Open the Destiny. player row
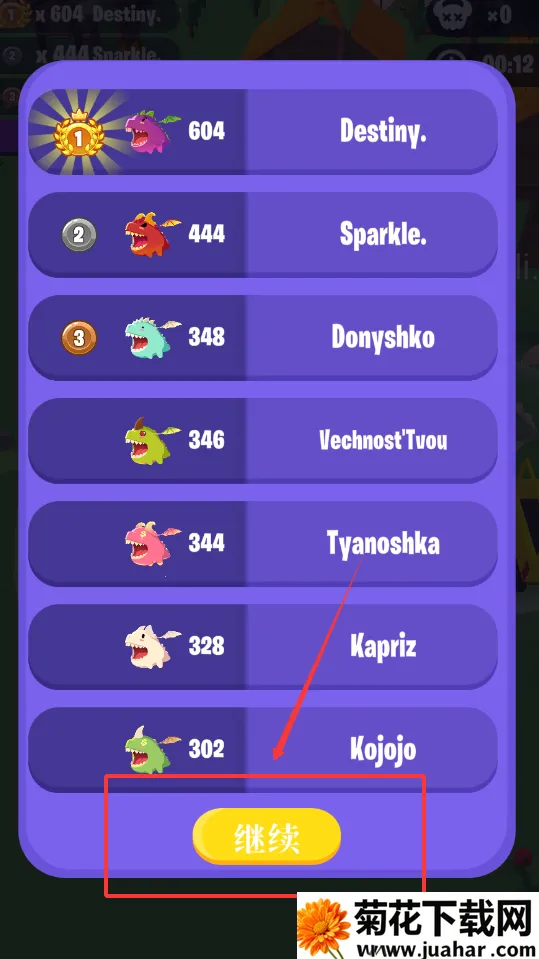 point(262,131)
